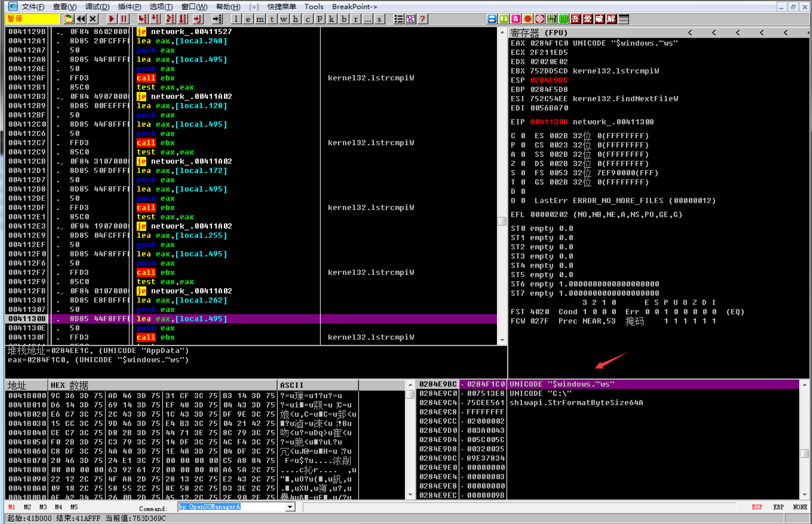Open the Tools menu

(x=314, y=6)
